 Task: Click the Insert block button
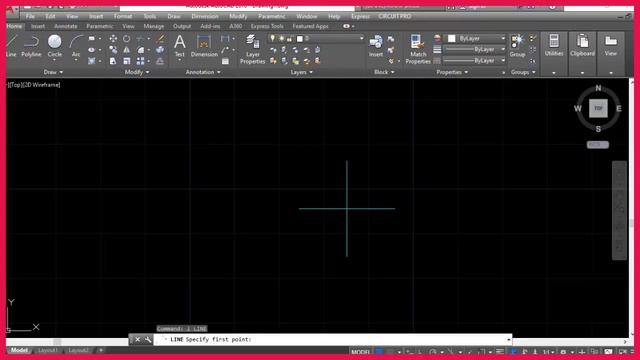click(x=376, y=46)
